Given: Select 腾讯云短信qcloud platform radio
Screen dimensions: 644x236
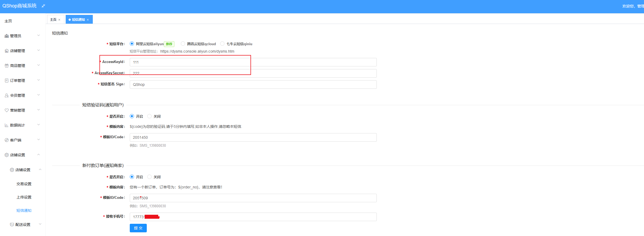Looking at the screenshot, I should (183, 44).
